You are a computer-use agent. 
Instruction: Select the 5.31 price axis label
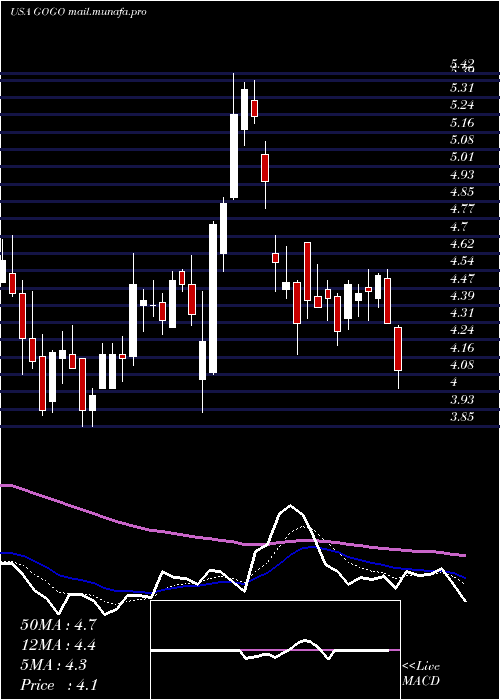(x=462, y=88)
